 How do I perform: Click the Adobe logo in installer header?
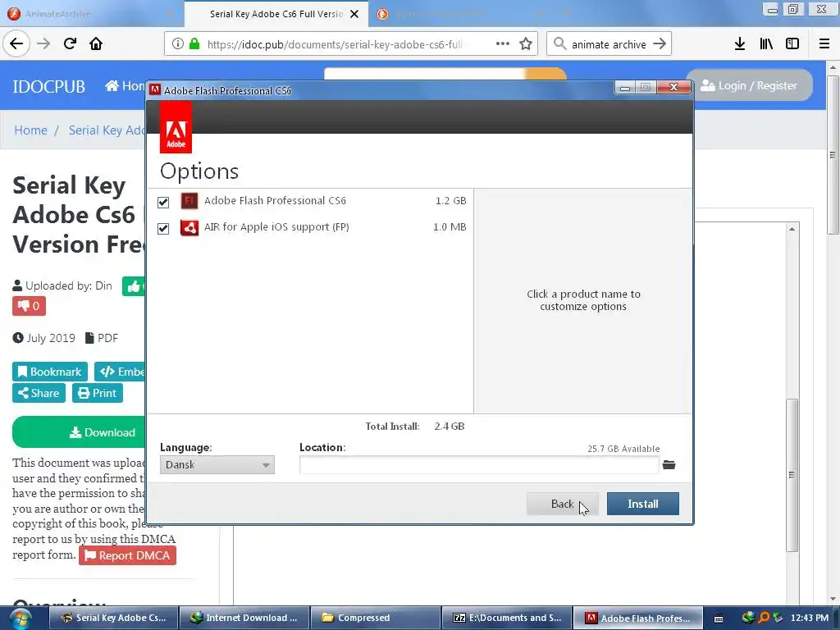pos(176,127)
